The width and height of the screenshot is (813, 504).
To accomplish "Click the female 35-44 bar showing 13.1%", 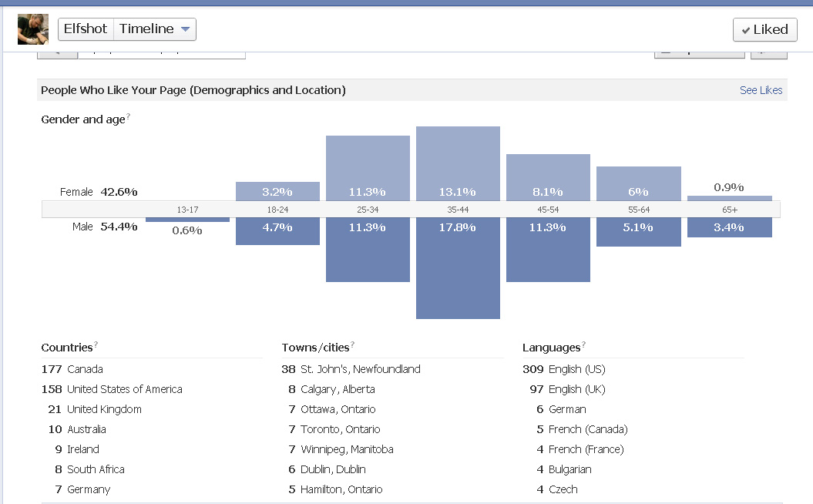I will pos(458,163).
